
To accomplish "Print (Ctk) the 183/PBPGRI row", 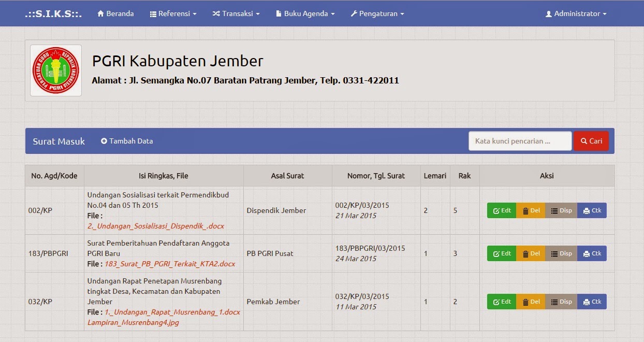I will click(x=592, y=253).
